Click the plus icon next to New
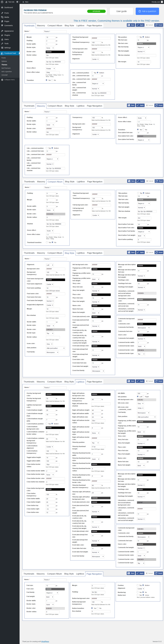The width and height of the screenshot is (164, 644). [23, 2]
